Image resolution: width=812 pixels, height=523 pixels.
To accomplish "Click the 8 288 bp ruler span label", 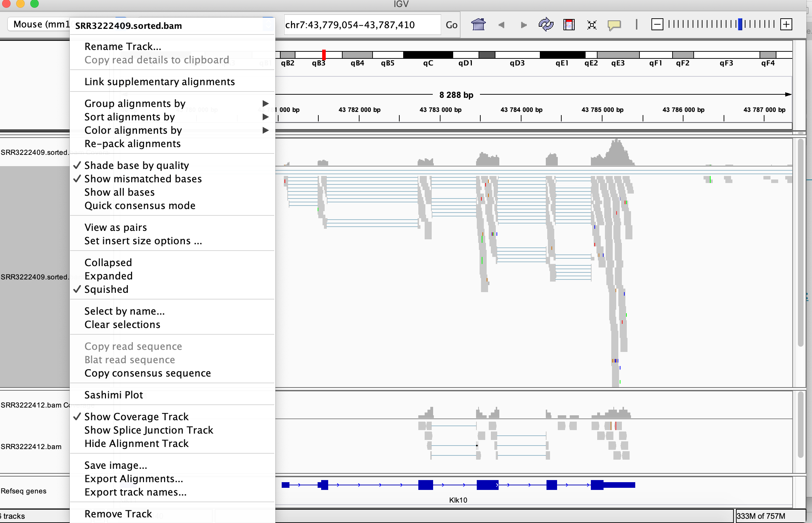I will click(x=456, y=95).
